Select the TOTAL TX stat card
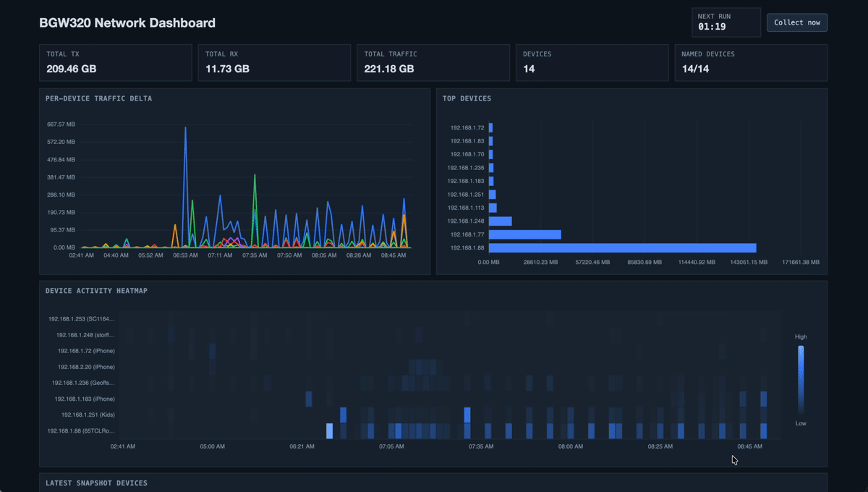Image resolution: width=868 pixels, height=492 pixels. tap(116, 63)
